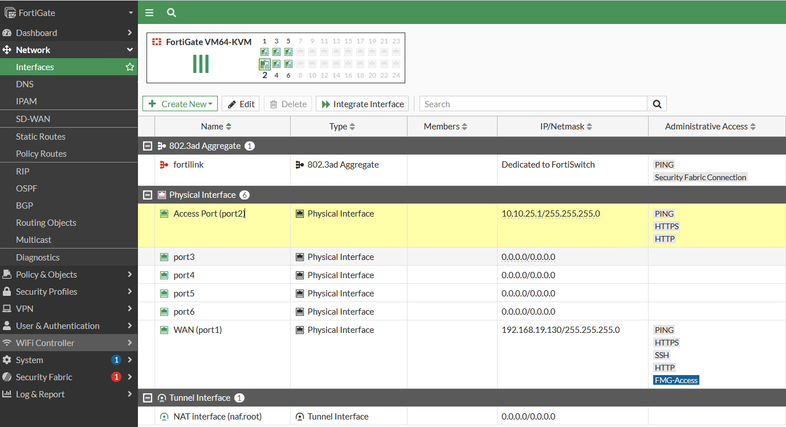Toggle the hamburger sidebar menu icon
Image resolution: width=786 pixels, height=427 pixels.
[149, 13]
